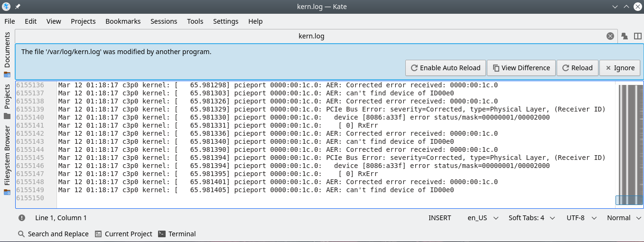The image size is (644, 242).
Task: Click the minimap viewport slider handle
Action: coord(629,200)
